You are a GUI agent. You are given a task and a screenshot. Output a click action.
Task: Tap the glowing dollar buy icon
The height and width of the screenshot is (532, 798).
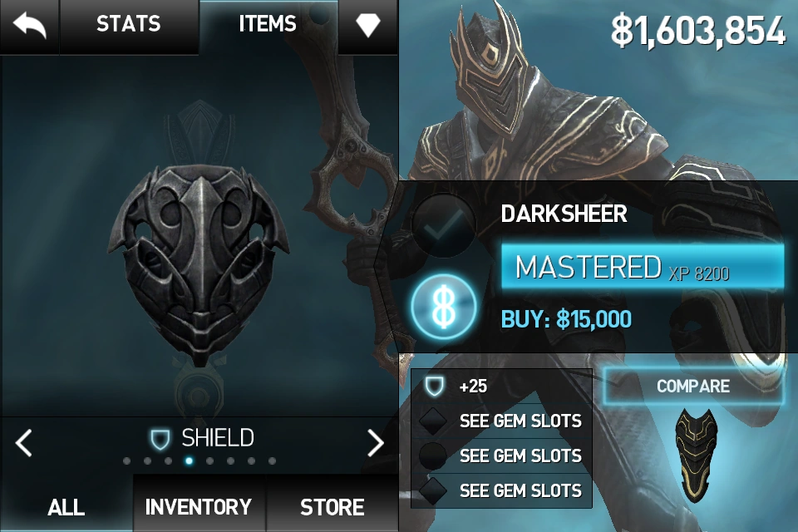pos(443,307)
